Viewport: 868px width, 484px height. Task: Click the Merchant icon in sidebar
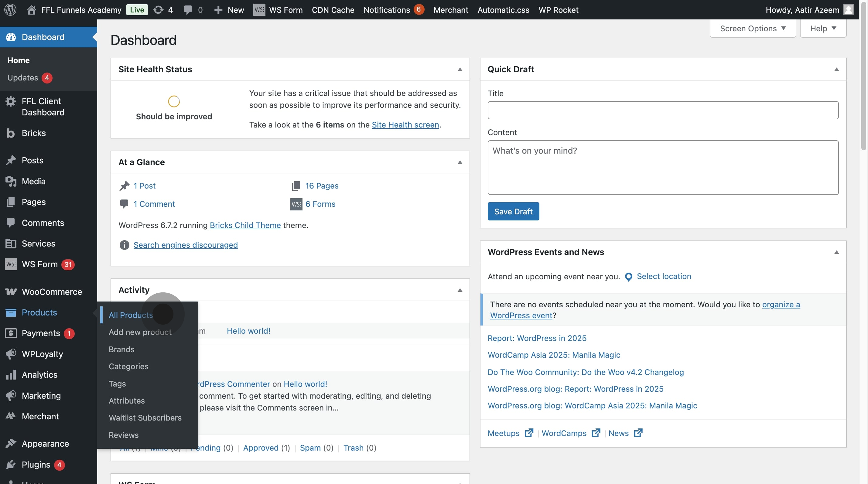[x=11, y=416]
